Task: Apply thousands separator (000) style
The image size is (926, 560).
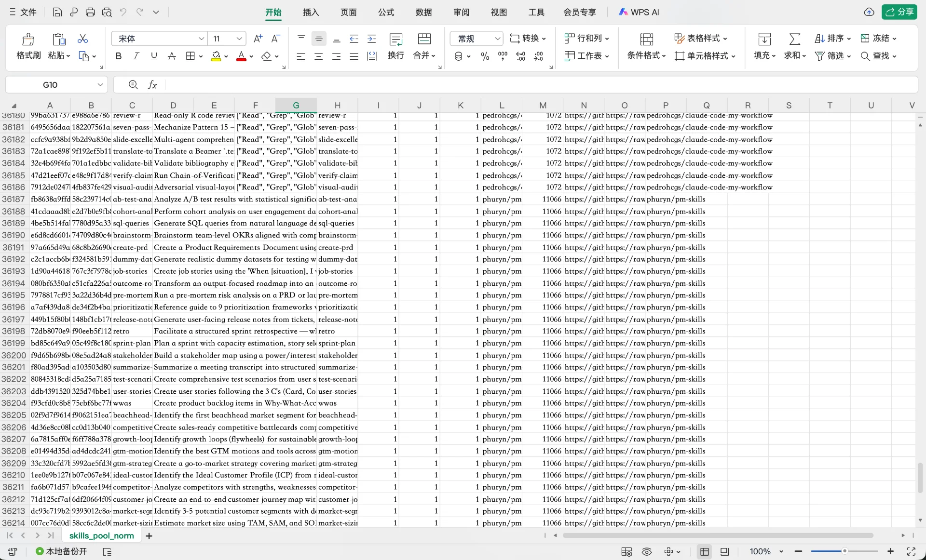Action: pos(503,56)
